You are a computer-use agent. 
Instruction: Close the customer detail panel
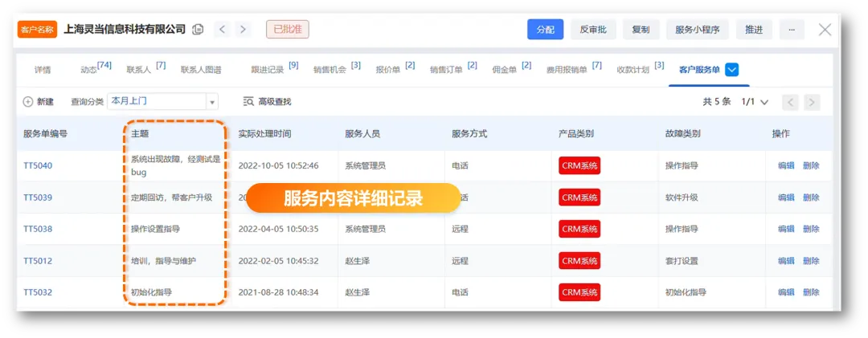point(825,30)
